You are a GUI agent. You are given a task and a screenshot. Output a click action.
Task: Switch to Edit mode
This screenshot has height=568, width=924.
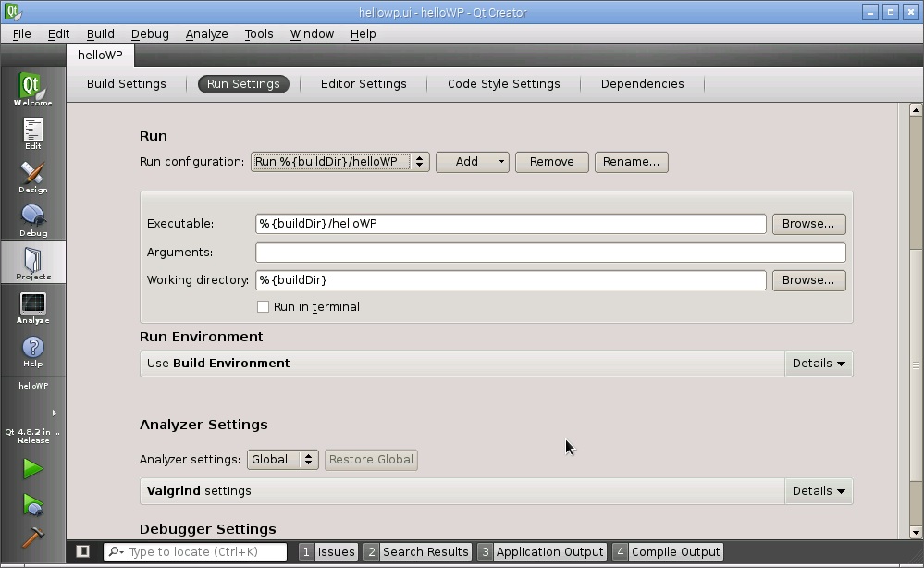[x=32, y=133]
